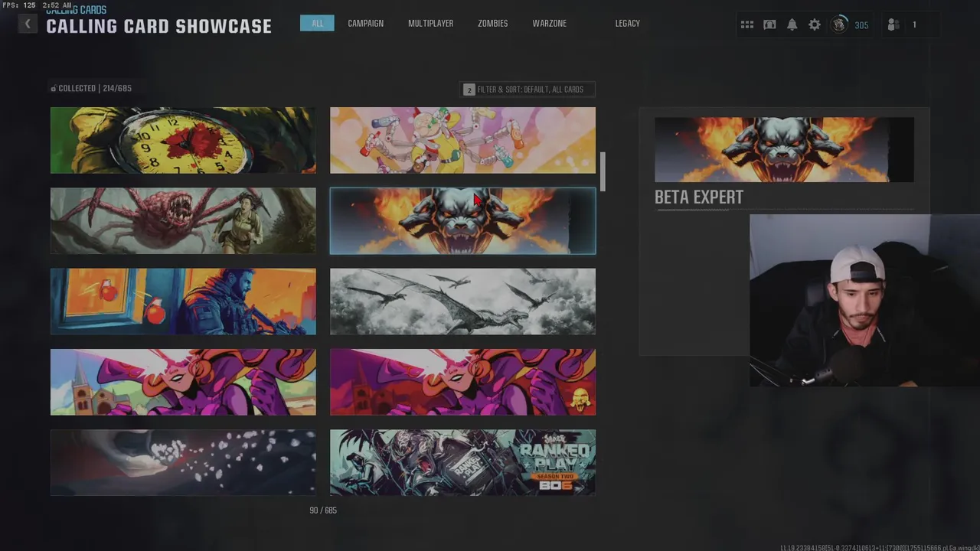Select the purple villain card with church

183,382
